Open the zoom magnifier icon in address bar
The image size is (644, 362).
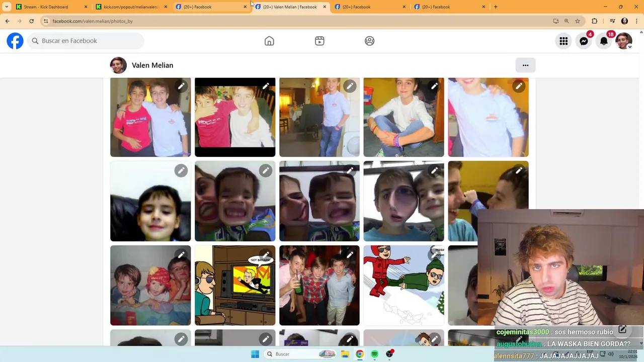(x=567, y=21)
